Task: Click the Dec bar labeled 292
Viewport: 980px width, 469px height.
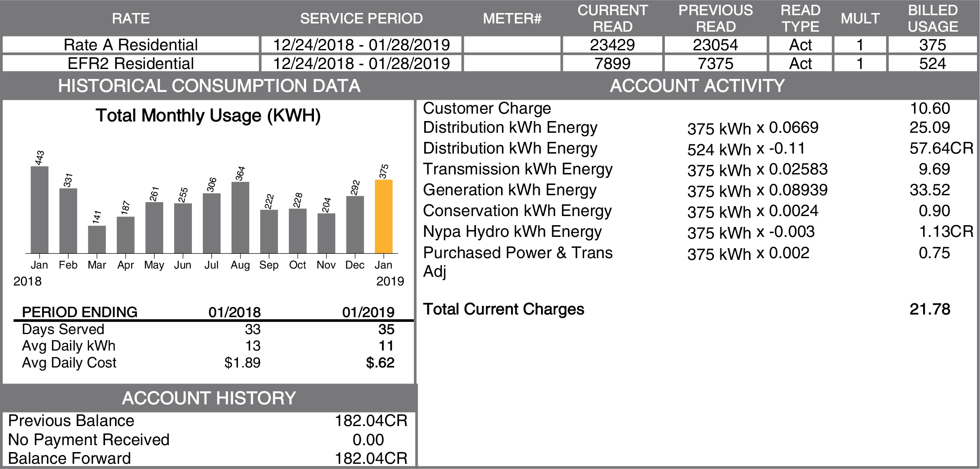Action: click(355, 224)
